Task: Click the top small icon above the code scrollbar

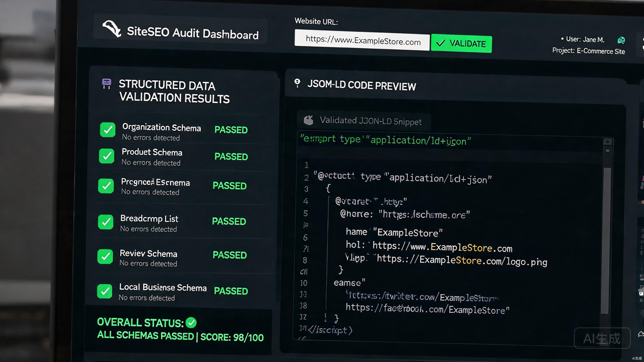Action: 607,142
